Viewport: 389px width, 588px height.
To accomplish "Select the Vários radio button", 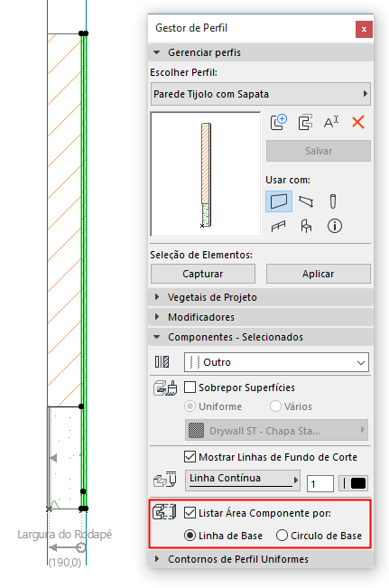I will (275, 406).
